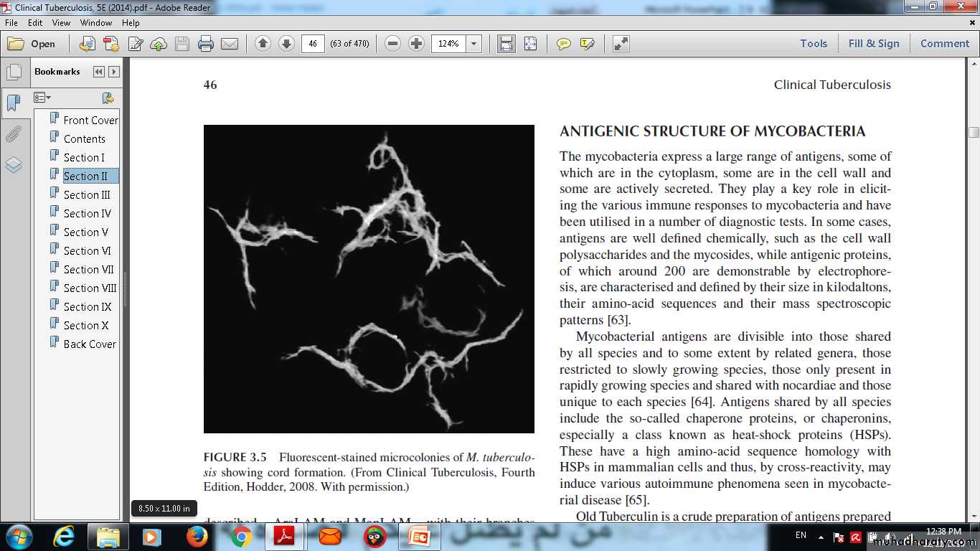Viewport: 980px width, 551px height.
Task: Open the bookmarks options dropdown menu
Action: point(42,98)
